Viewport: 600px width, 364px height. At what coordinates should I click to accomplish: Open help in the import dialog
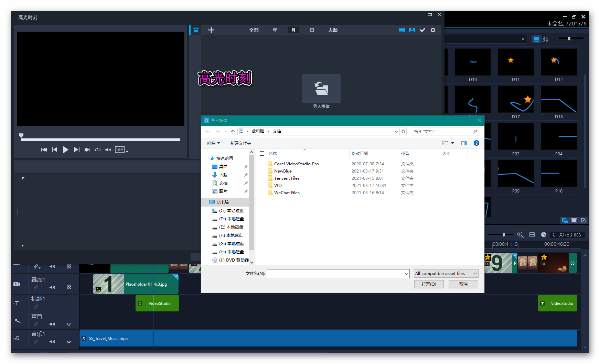[476, 143]
